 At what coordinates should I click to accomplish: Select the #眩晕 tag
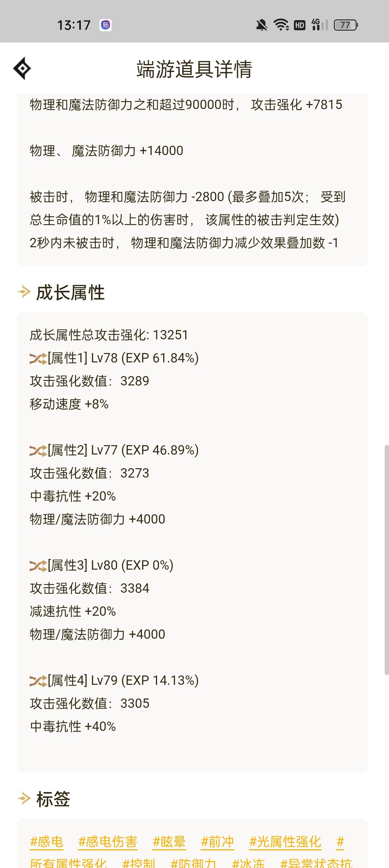tap(169, 842)
